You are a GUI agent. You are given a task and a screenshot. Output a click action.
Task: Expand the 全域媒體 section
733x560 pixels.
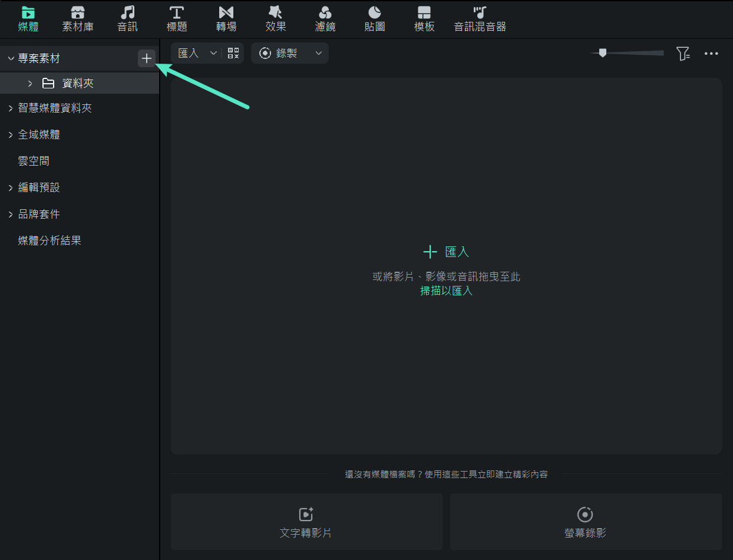(11, 135)
